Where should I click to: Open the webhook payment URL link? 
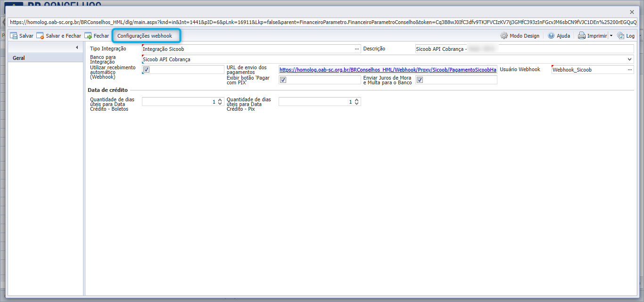click(388, 70)
